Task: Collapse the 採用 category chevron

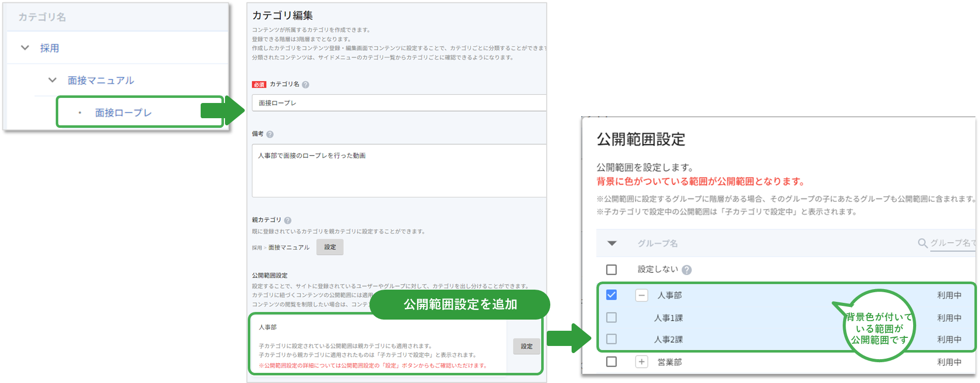Action: pyautogui.click(x=25, y=48)
